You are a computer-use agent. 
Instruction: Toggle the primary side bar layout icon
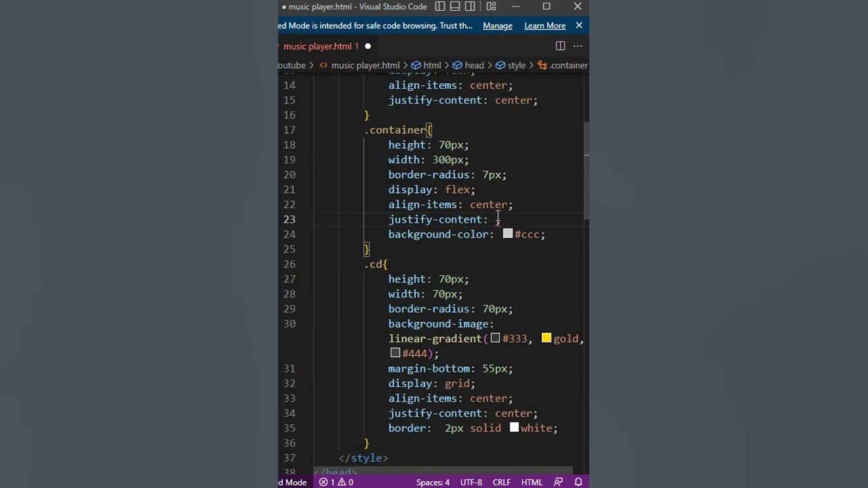click(x=440, y=7)
